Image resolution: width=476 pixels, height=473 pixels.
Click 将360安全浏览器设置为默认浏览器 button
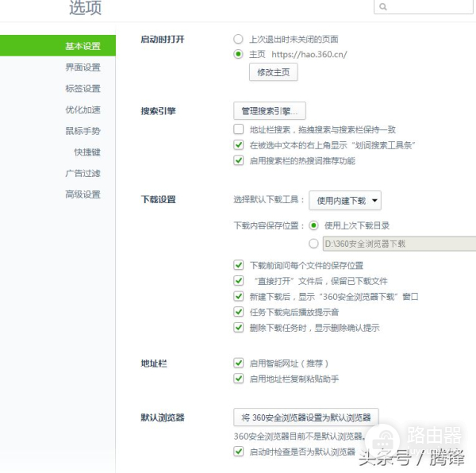[306, 417]
